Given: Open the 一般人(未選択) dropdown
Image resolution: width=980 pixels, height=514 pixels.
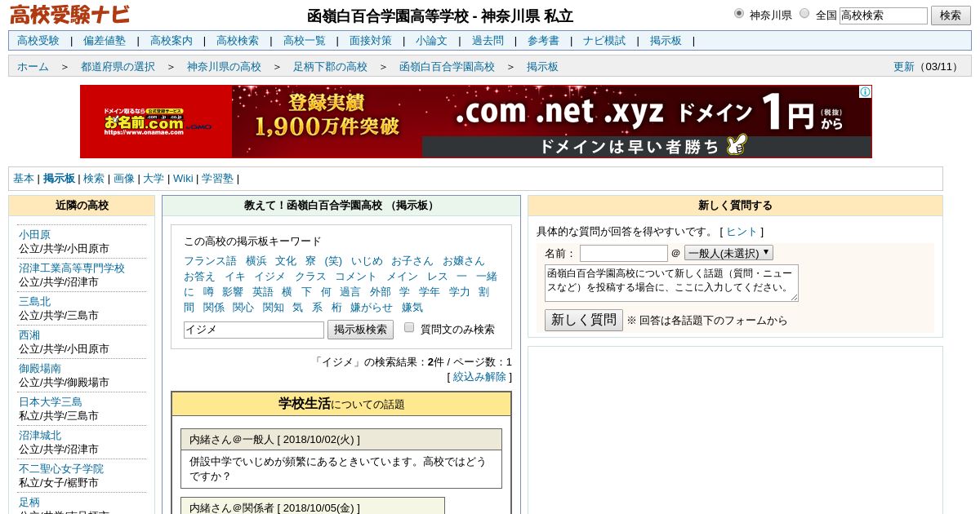Looking at the screenshot, I should click(728, 253).
